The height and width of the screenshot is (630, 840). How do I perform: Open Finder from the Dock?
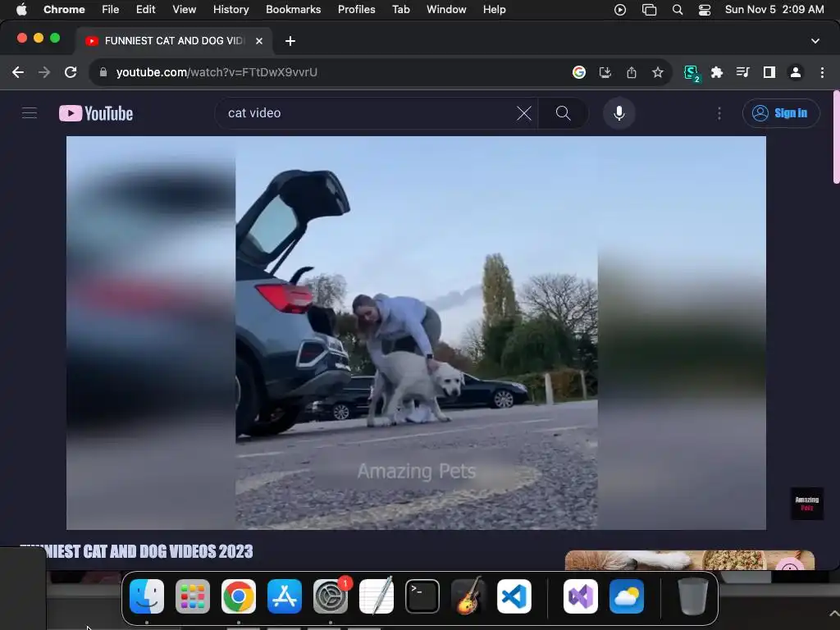[147, 596]
